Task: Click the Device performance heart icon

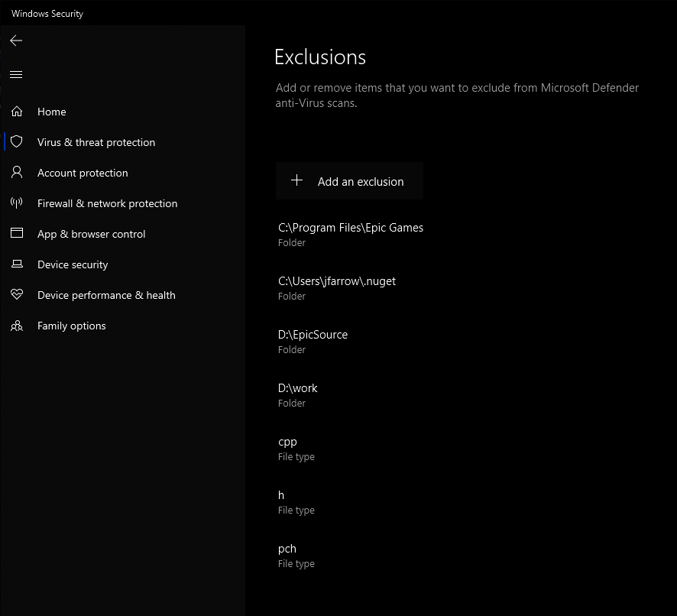Action: click(x=17, y=295)
